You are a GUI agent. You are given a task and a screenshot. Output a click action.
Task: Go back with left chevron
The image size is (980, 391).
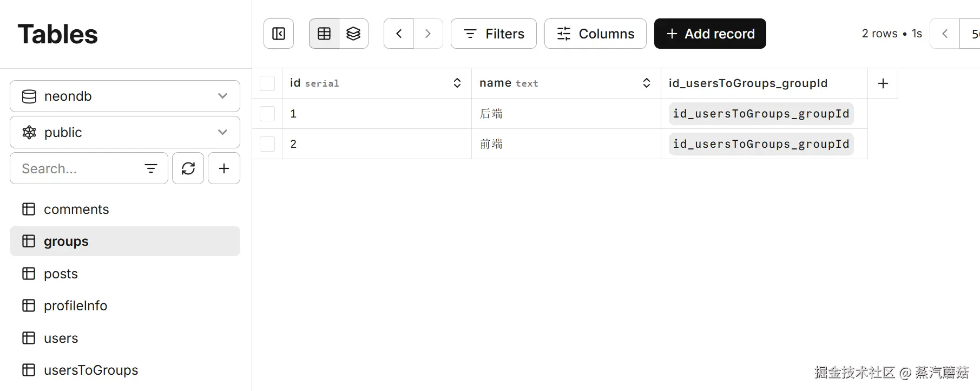click(x=399, y=34)
